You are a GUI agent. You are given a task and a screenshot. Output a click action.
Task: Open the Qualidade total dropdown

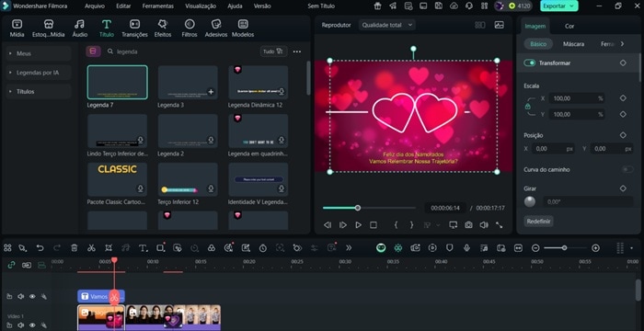387,25
